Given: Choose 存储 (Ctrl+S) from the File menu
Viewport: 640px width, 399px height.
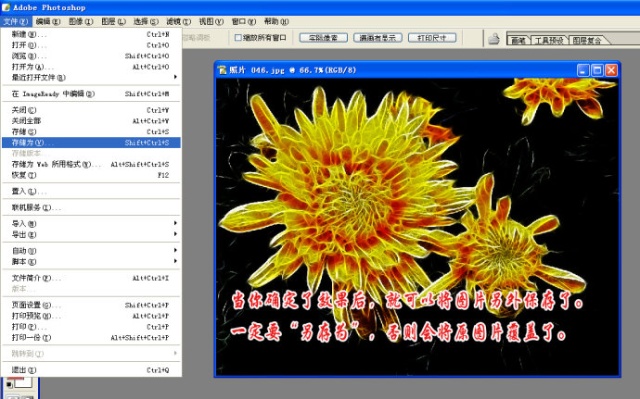Looking at the screenshot, I should (x=91, y=131).
